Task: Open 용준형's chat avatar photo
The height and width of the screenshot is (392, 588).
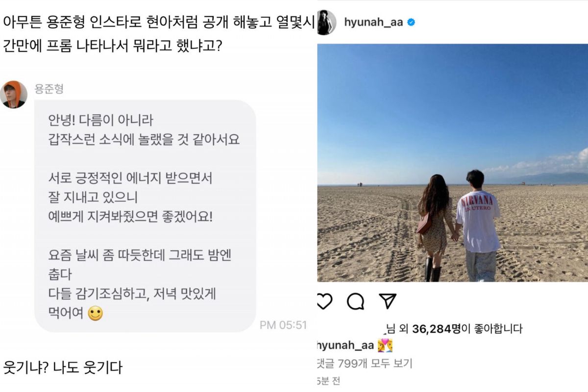Action: pyautogui.click(x=13, y=94)
